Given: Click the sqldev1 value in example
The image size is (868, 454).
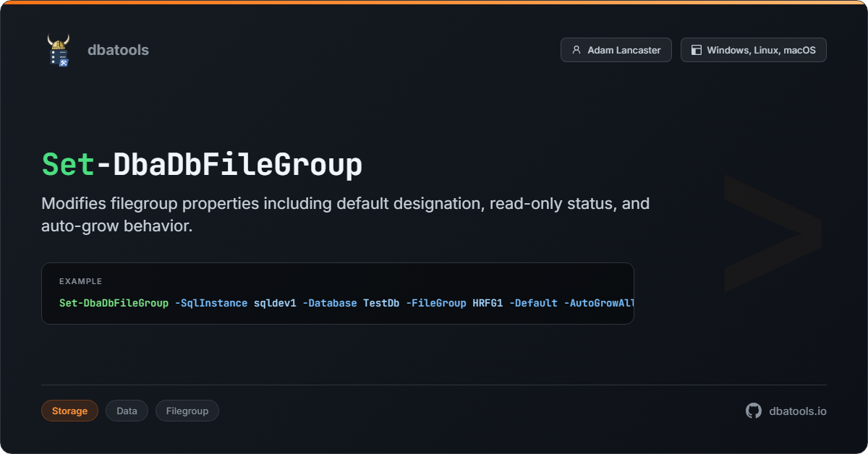Looking at the screenshot, I should (275, 303).
